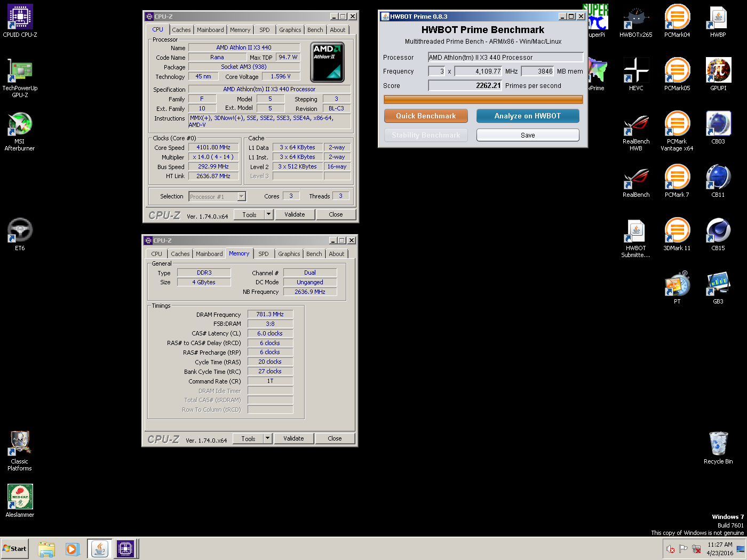The height and width of the screenshot is (560, 747).
Task: Select Java HWBOT Prime taskbar button
Action: click(100, 549)
